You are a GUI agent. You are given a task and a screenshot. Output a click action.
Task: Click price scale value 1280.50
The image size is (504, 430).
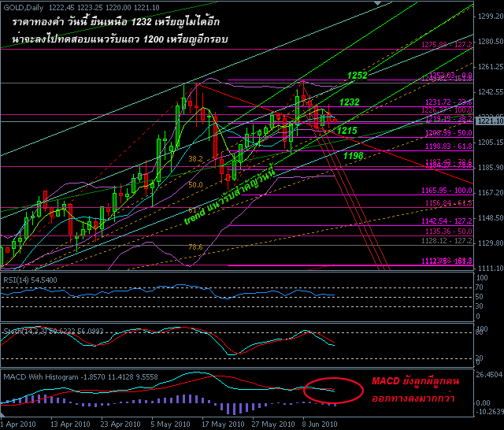click(491, 42)
